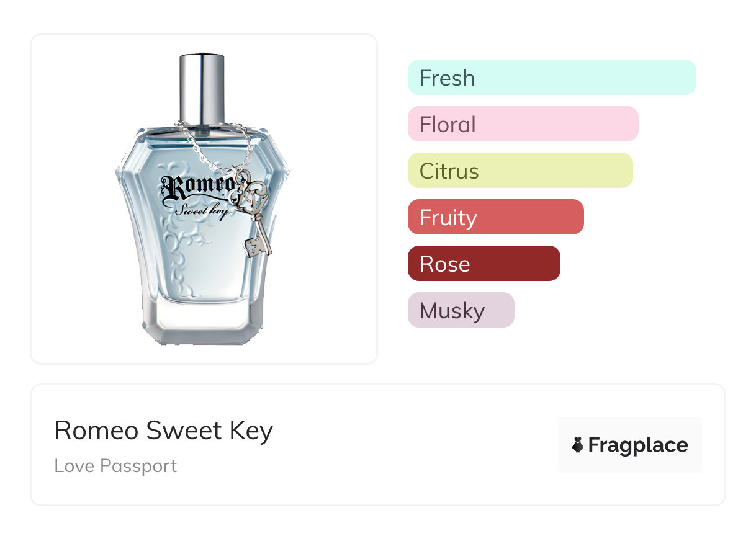Viewport: 756px width, 536px height.
Task: Open the Romeo Sweet Key title
Action: (x=164, y=431)
